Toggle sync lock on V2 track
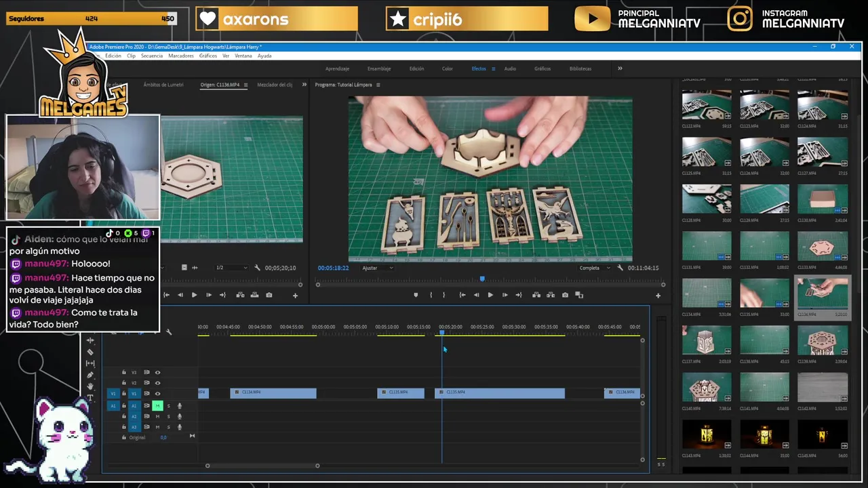Image resolution: width=868 pixels, height=488 pixels. tap(146, 383)
